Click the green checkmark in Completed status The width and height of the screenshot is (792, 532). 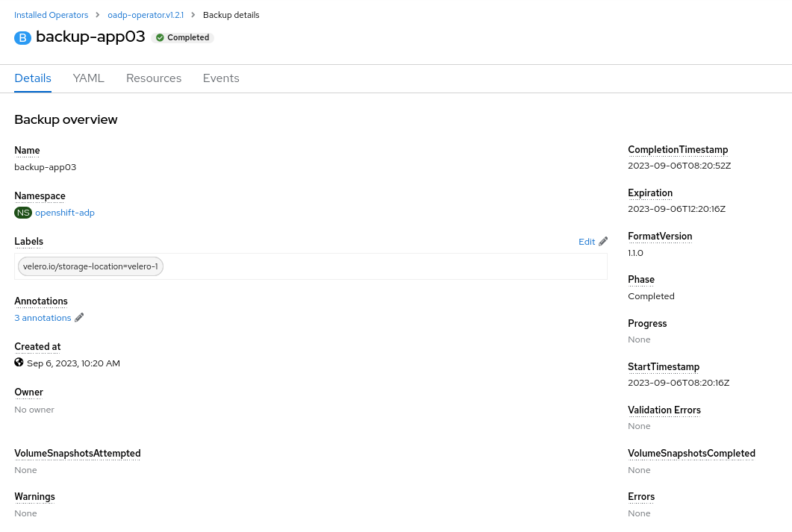(160, 38)
